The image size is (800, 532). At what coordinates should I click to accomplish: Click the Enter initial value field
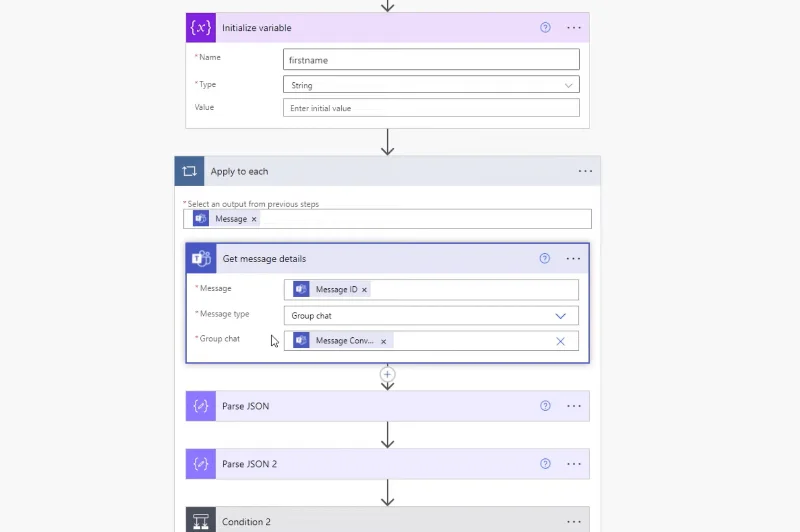coord(431,108)
